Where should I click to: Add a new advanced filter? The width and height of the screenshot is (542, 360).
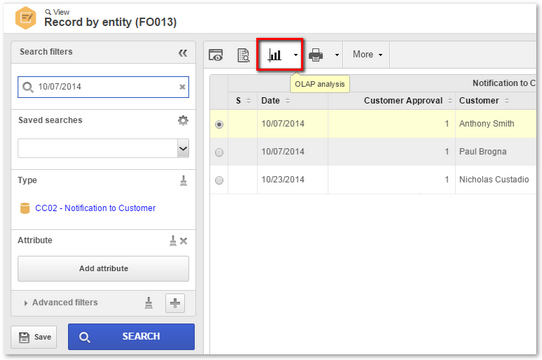click(x=175, y=303)
